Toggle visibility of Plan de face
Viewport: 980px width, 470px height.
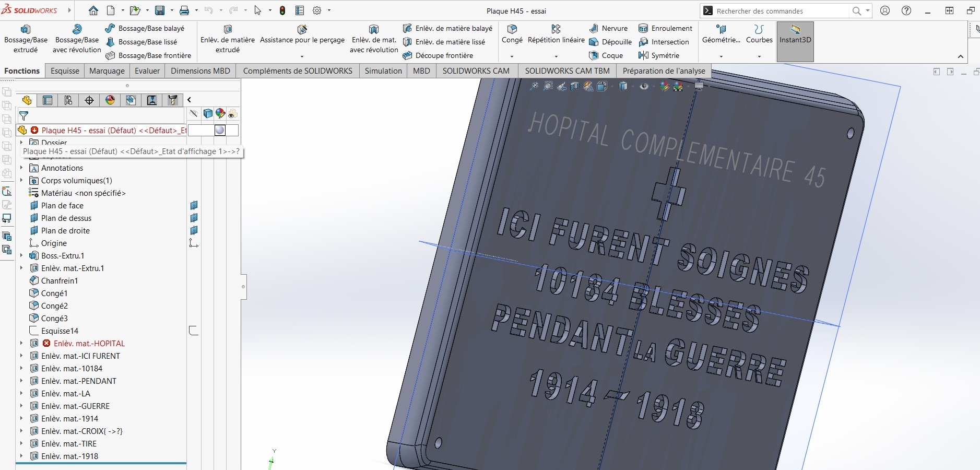[194, 205]
